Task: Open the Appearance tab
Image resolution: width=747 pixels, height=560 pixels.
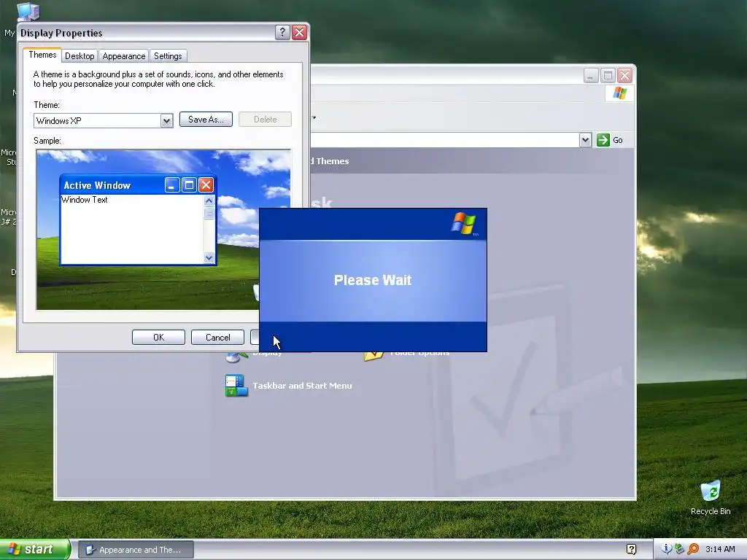Action: coord(124,56)
